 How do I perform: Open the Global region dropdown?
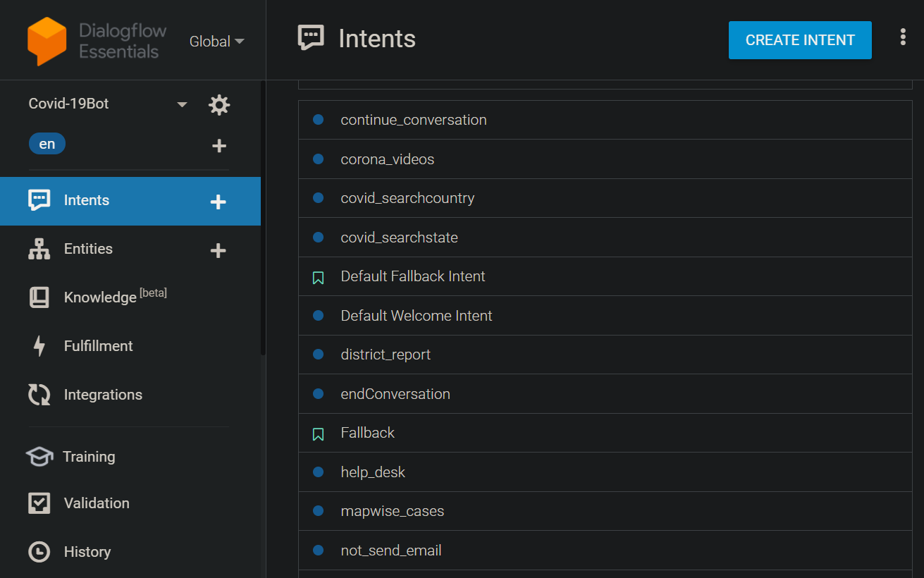pos(216,41)
